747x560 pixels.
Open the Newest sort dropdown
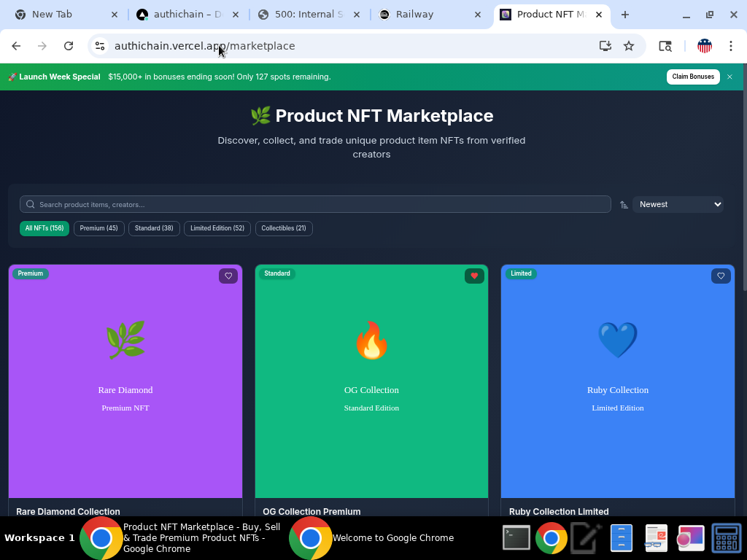[x=678, y=204]
